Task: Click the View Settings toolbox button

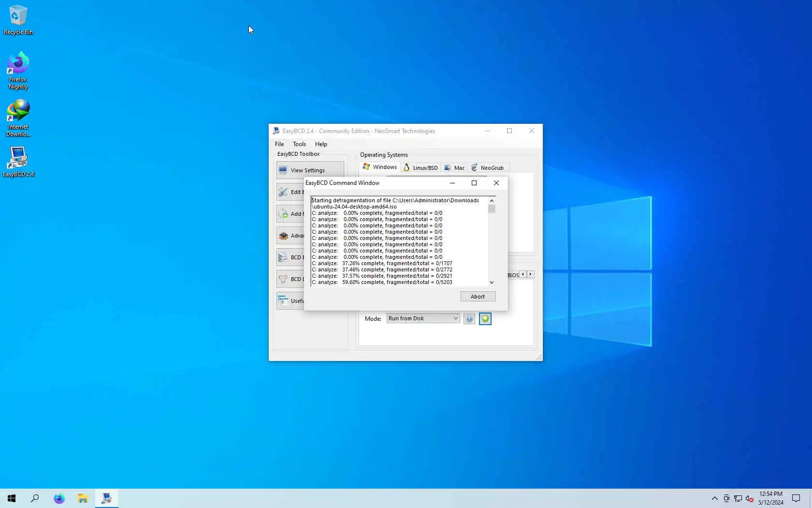Action: [310, 170]
